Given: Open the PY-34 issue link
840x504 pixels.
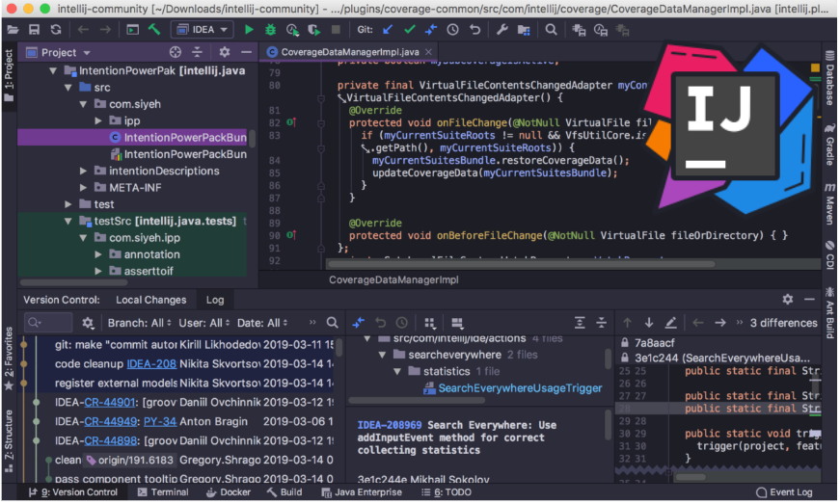Looking at the screenshot, I should 160,421.
